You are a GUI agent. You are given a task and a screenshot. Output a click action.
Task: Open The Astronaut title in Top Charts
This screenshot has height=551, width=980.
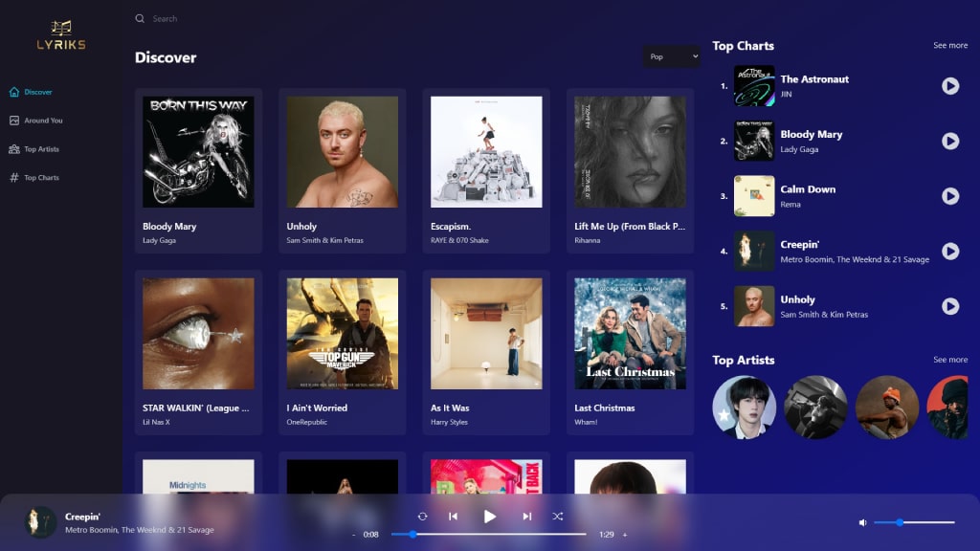pos(814,79)
